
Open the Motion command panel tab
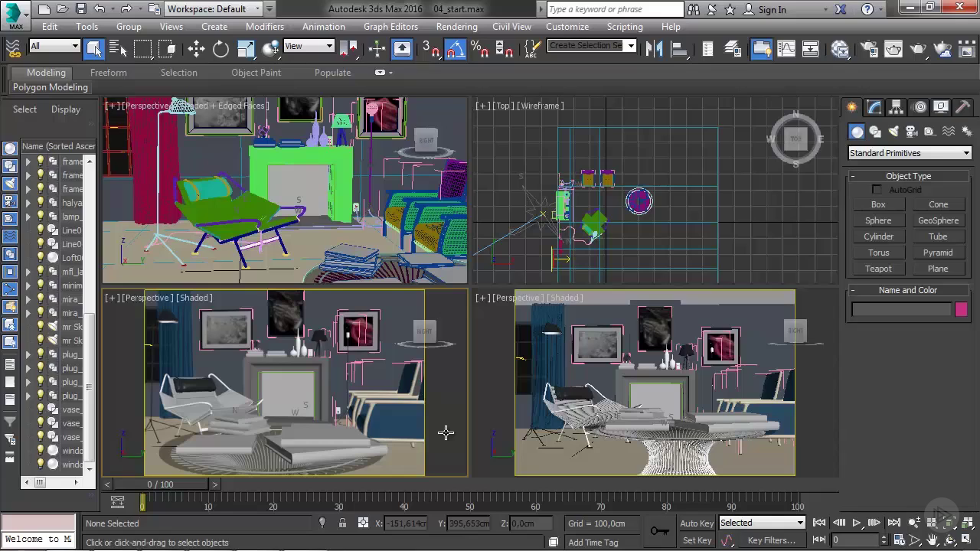920,107
